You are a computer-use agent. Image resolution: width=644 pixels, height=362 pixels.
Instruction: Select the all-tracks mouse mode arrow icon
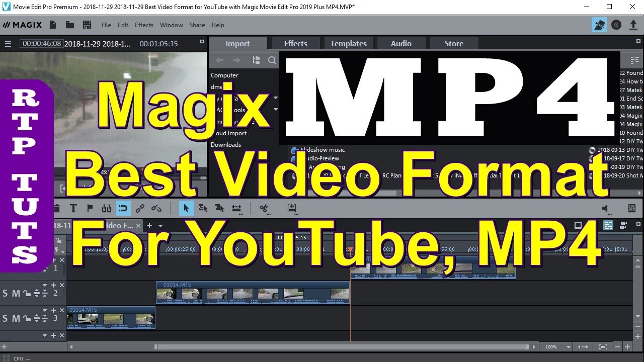point(219,208)
